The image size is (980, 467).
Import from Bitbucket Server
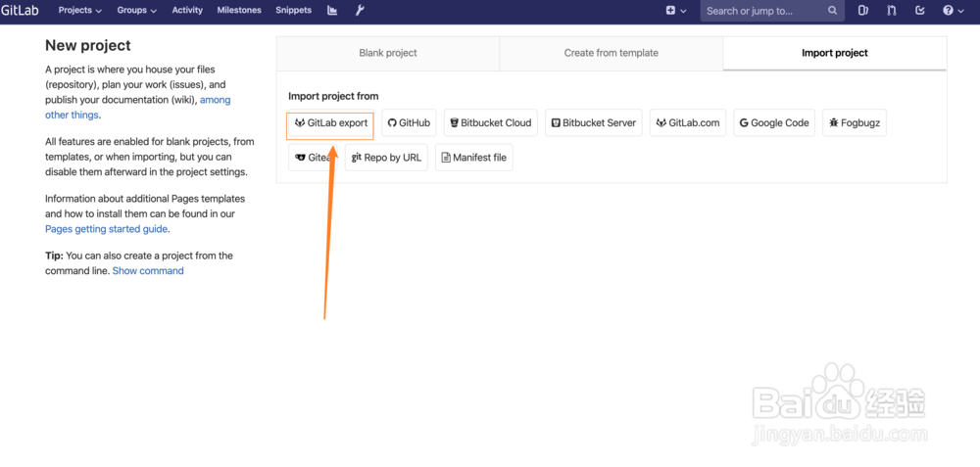click(594, 123)
